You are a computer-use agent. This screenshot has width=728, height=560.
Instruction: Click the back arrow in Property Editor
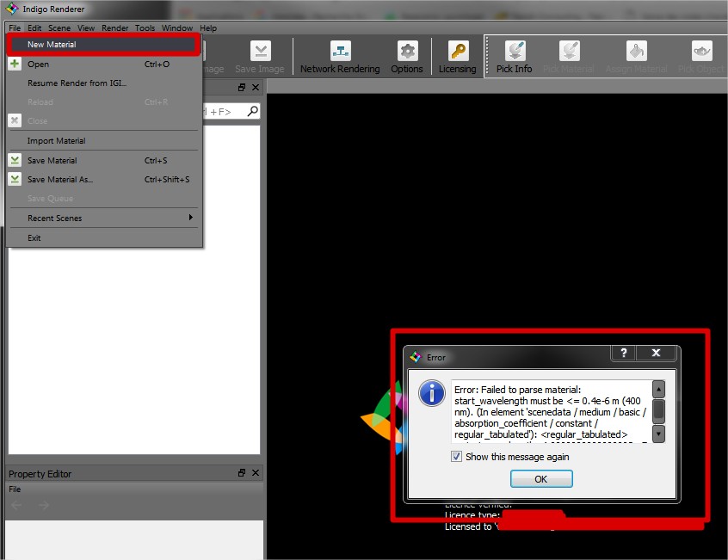[x=16, y=505]
